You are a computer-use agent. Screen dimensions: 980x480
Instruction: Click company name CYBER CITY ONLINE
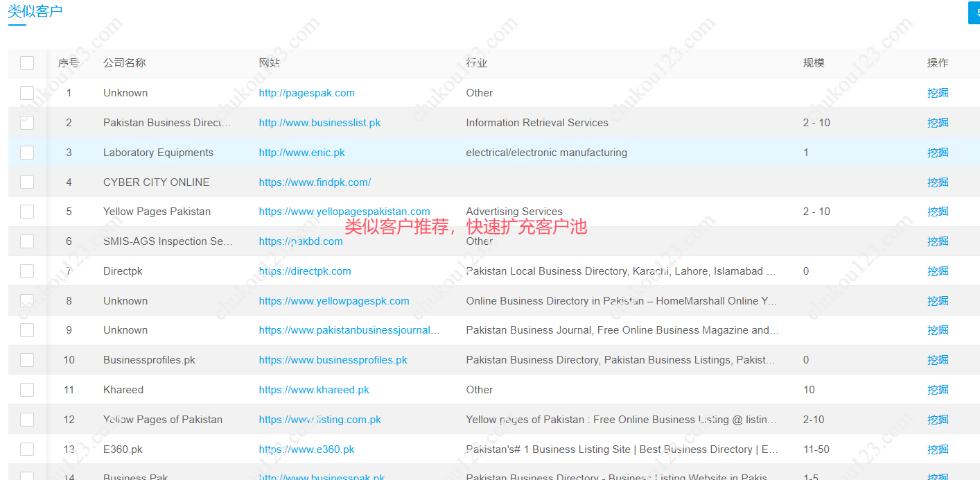pyautogui.click(x=156, y=182)
